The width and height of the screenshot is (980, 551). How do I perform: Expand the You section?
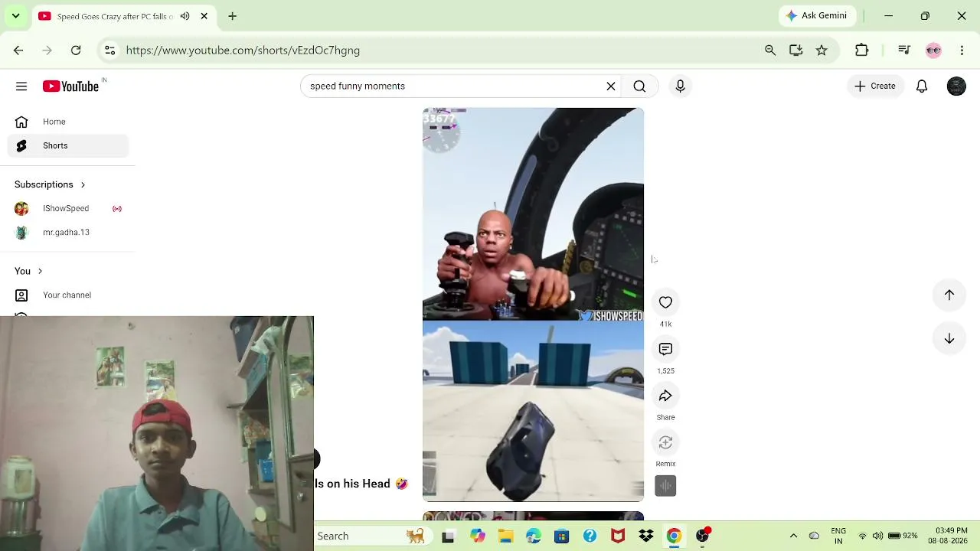[x=28, y=271]
